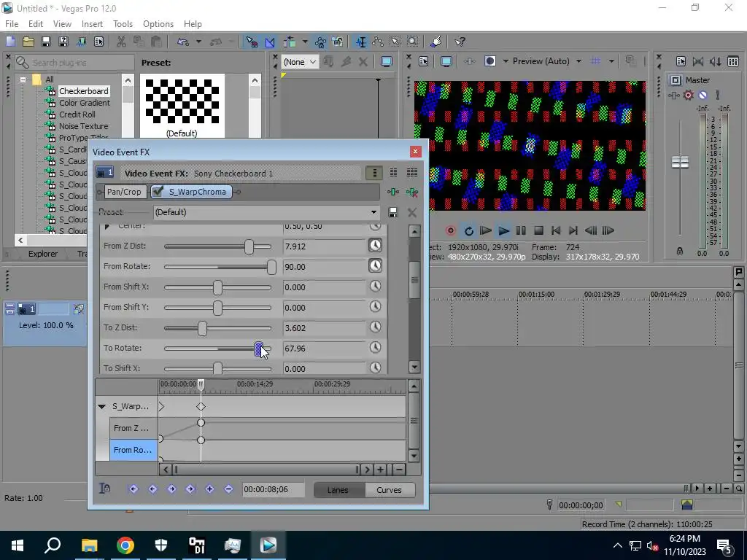
Task: Open the Split Screen View dropdown arrow
Action: [506, 61]
